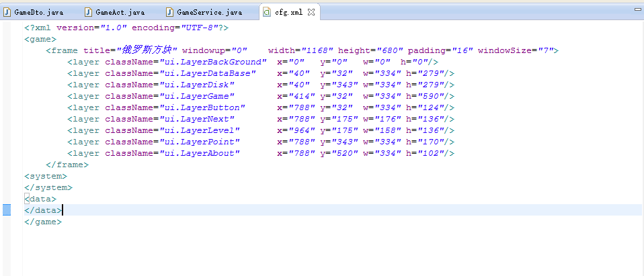Click the xml version declaration line
Image resolution: width=644 pixels, height=276 pixels.
pos(126,28)
